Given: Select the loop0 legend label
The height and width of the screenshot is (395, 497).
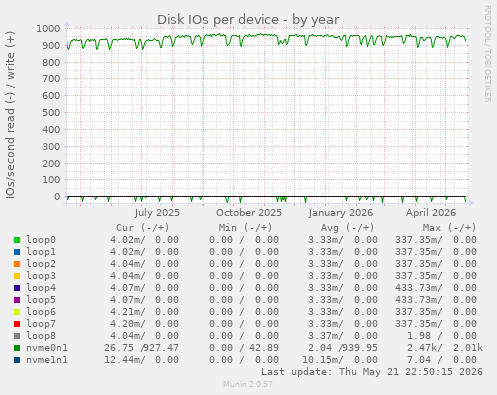Looking at the screenshot, I should pos(41,240).
